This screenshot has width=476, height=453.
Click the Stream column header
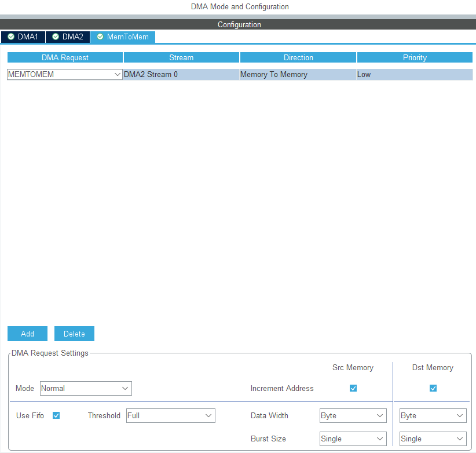point(181,57)
